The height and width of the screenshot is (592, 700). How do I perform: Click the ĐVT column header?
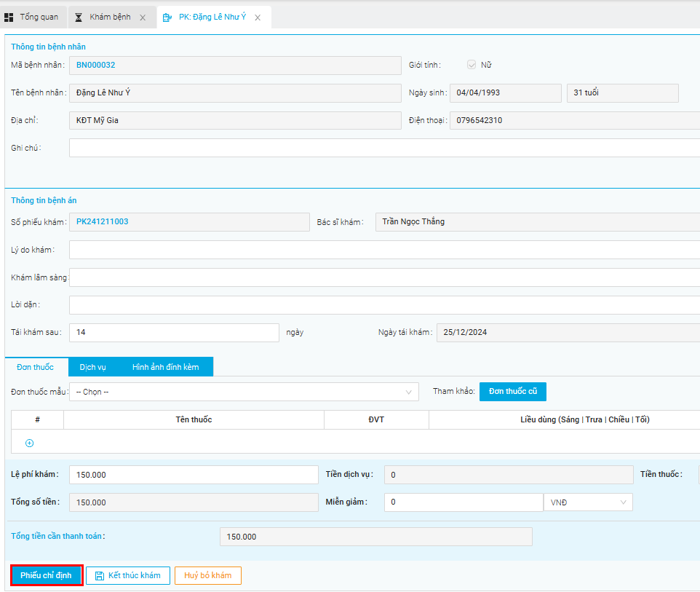[x=376, y=419]
